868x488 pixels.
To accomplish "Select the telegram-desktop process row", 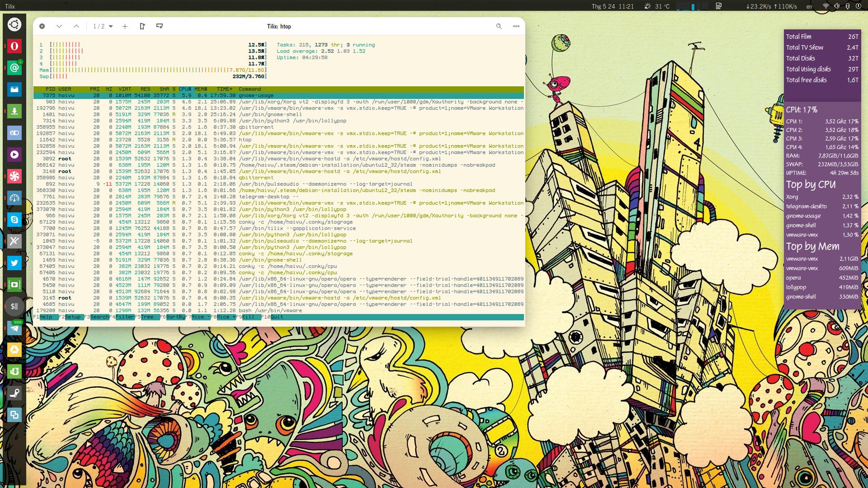I will [x=278, y=197].
